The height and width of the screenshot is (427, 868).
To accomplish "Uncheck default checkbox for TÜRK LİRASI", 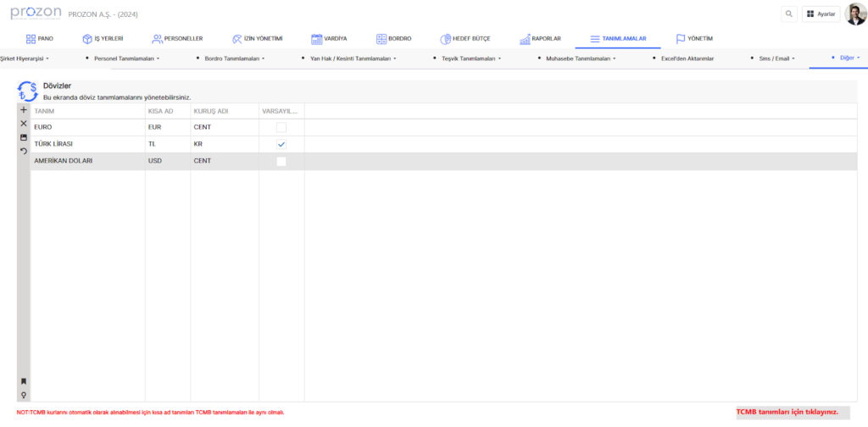I will [281, 144].
